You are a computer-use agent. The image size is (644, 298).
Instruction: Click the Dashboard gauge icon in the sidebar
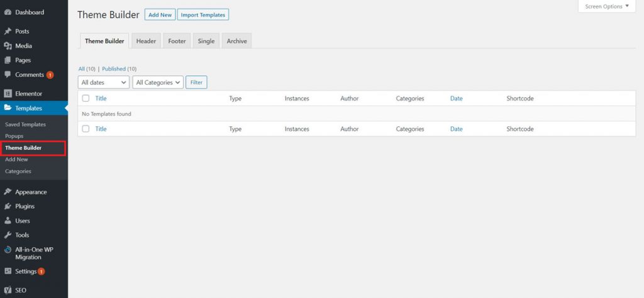pos(8,13)
